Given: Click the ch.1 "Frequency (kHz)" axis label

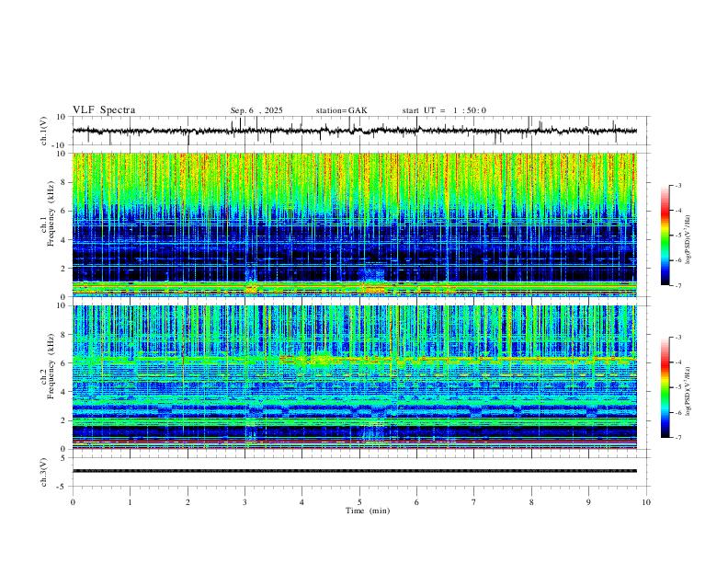Looking at the screenshot, I should tap(51, 213).
